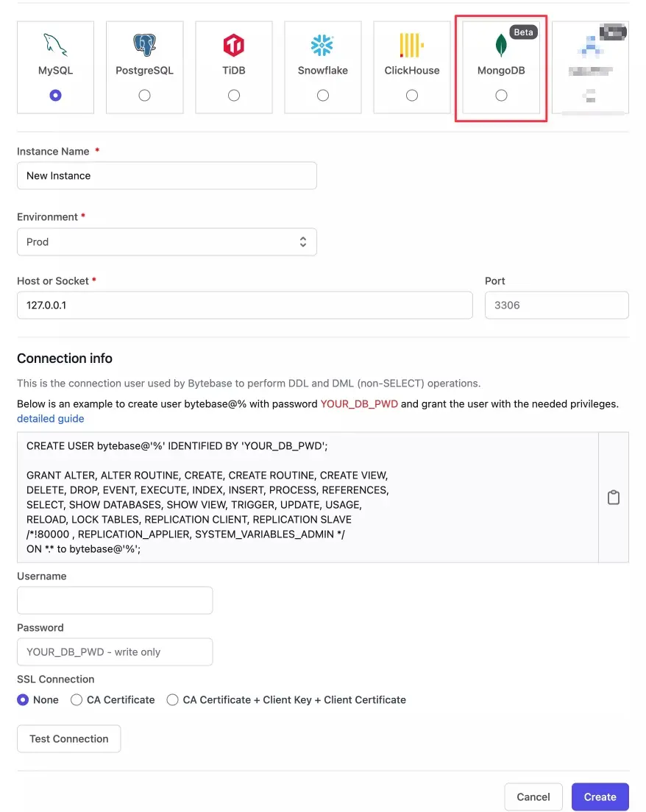
Task: Click the Instance Name field showing New Instance
Action: click(166, 175)
